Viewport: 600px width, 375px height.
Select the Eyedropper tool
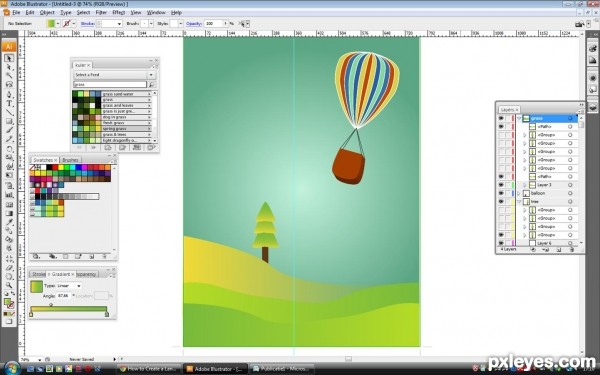[x=9, y=222]
